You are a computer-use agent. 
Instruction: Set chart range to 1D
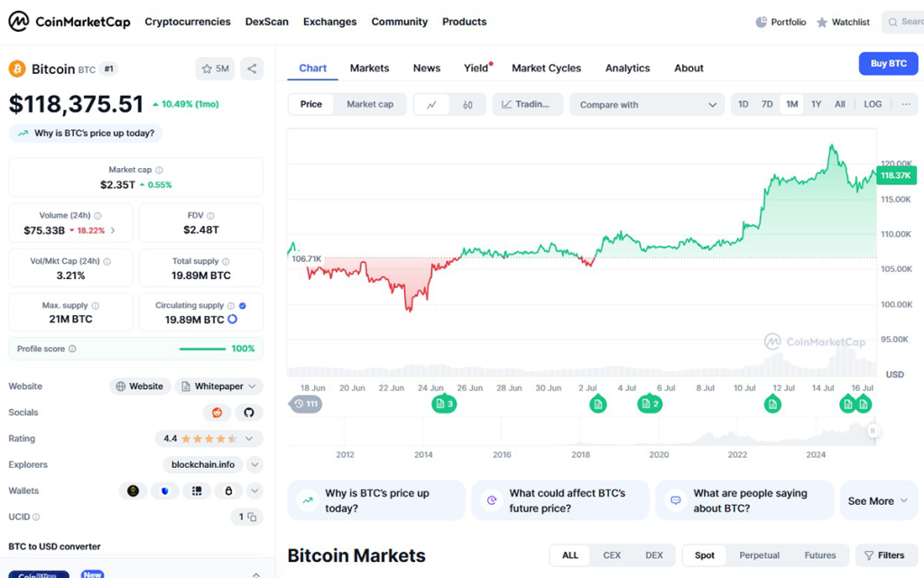click(744, 105)
